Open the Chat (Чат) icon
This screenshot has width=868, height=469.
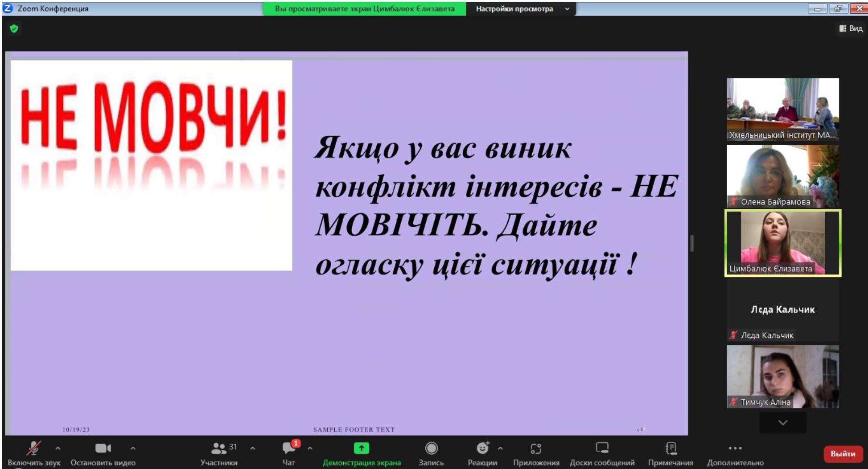point(288,448)
